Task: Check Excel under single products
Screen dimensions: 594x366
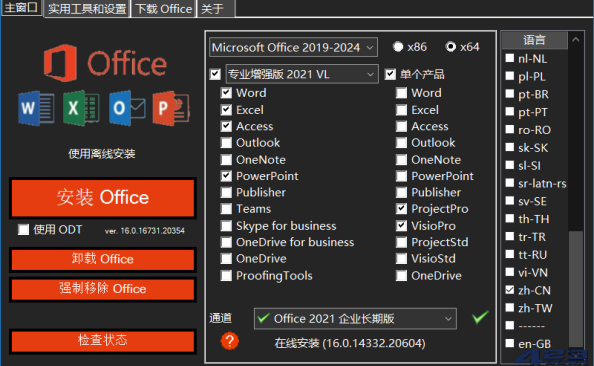Action: (401, 110)
